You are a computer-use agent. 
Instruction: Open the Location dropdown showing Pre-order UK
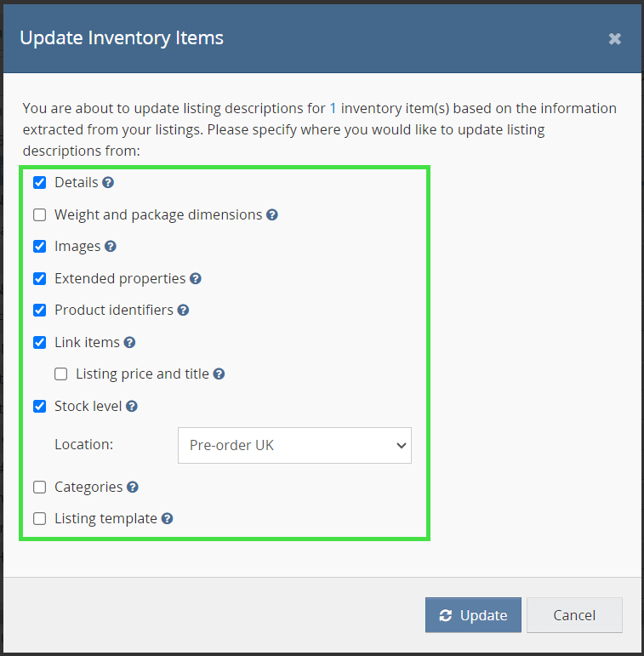(x=294, y=445)
